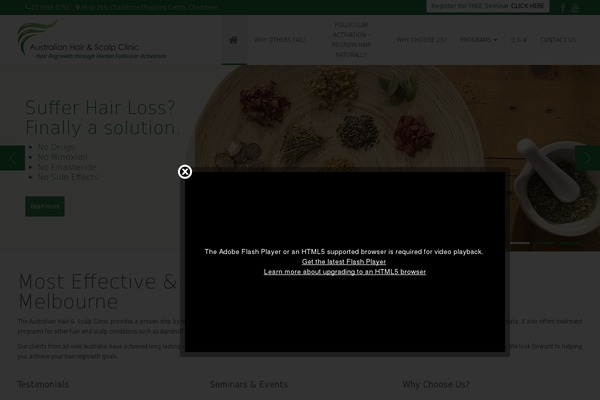The height and width of the screenshot is (400, 600).
Task: Open Why Choose Us? menu item
Action: pyautogui.click(x=421, y=40)
